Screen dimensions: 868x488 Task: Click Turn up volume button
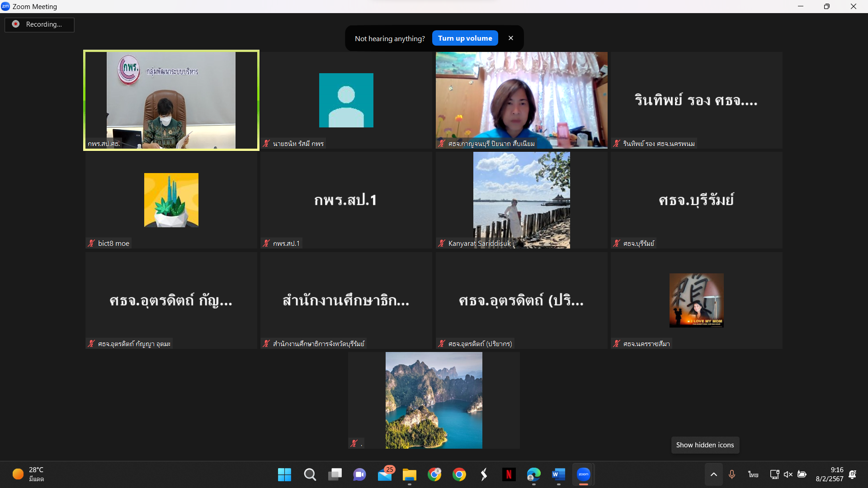coord(465,38)
